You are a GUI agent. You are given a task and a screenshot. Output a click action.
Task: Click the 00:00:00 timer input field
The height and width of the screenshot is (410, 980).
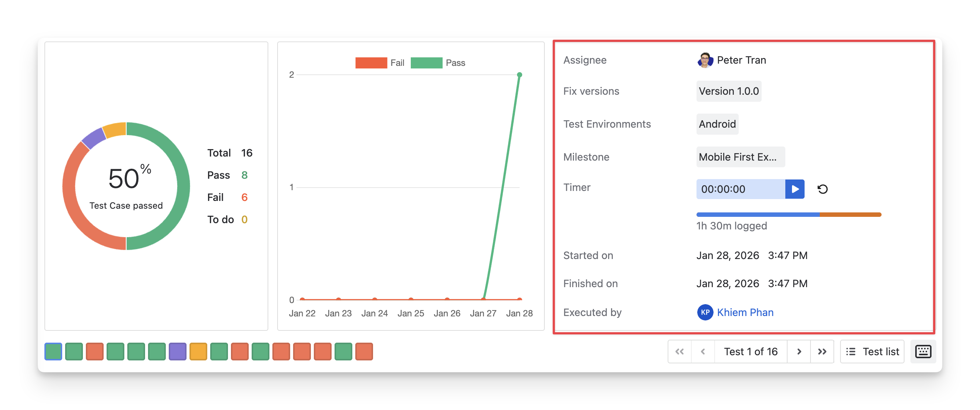(x=740, y=189)
